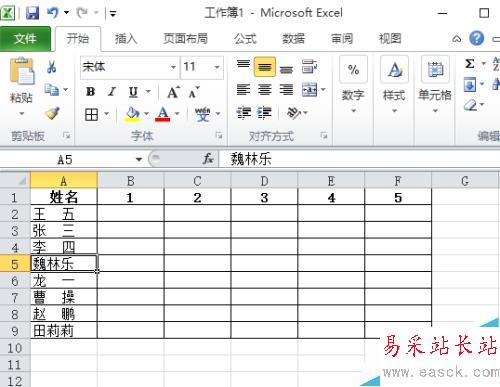Click the 粘贴 paste clipboard icon
The image size is (500, 387).
[22, 71]
